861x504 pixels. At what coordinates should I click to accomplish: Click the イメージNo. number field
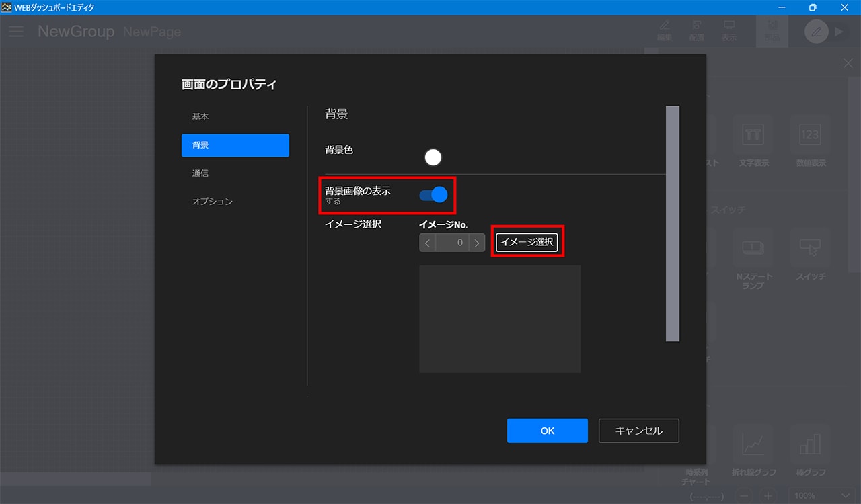click(x=452, y=243)
